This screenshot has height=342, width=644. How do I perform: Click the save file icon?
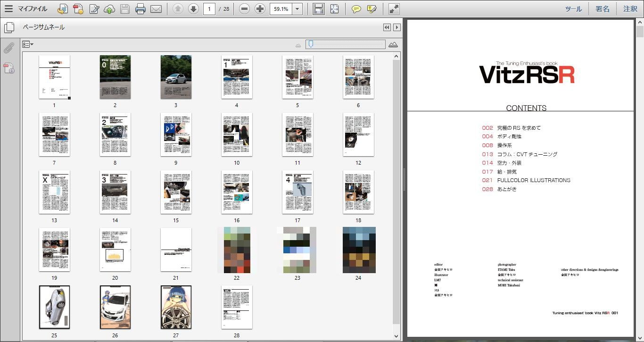point(124,8)
